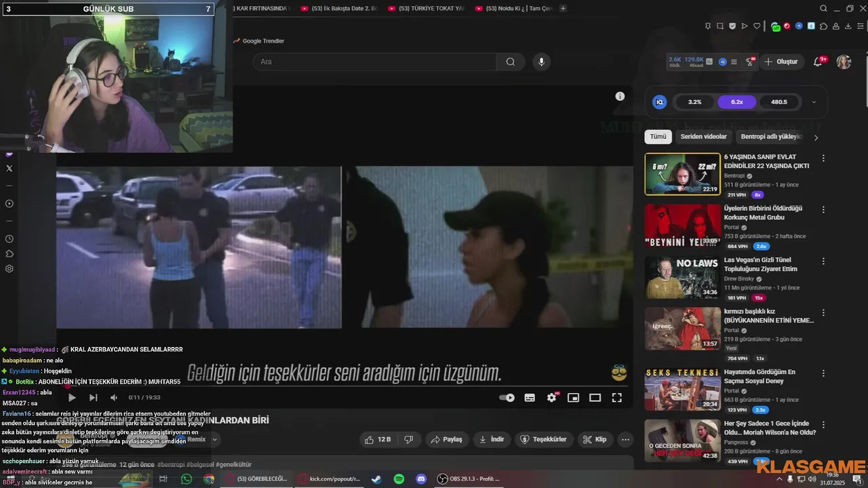The image size is (868, 488).
Task: Open options for kırmızı başlıklı kız video
Action: (x=823, y=313)
